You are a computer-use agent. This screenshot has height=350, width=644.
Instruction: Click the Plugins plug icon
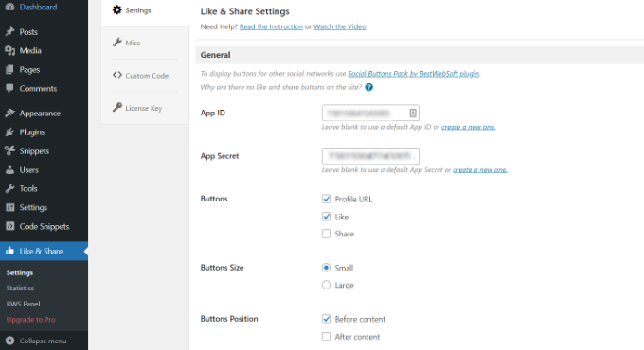(9, 131)
